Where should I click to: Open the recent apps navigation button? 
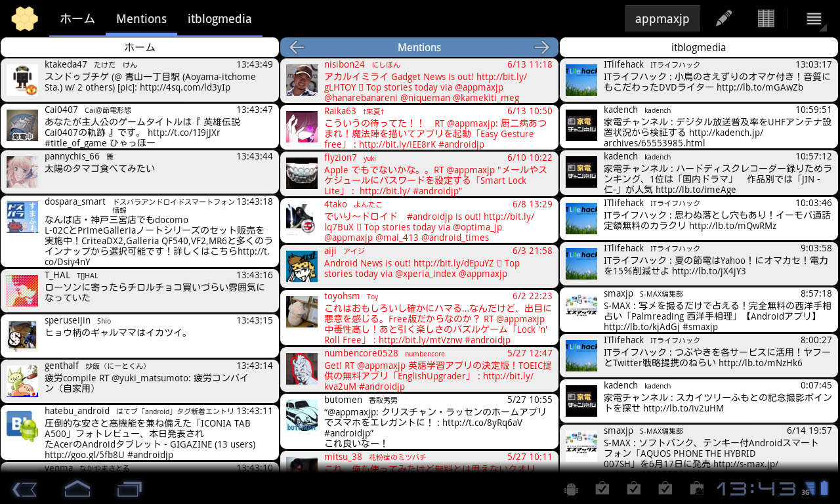click(129, 489)
